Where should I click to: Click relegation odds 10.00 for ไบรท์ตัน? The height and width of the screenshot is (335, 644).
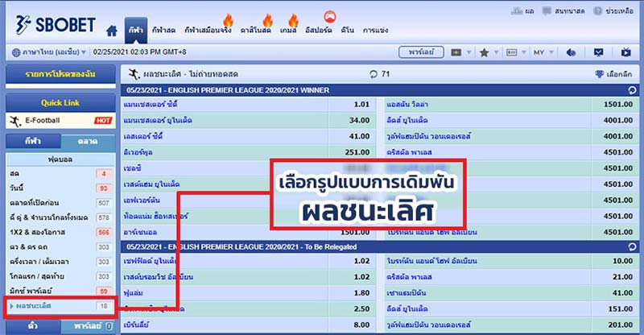[622, 261]
